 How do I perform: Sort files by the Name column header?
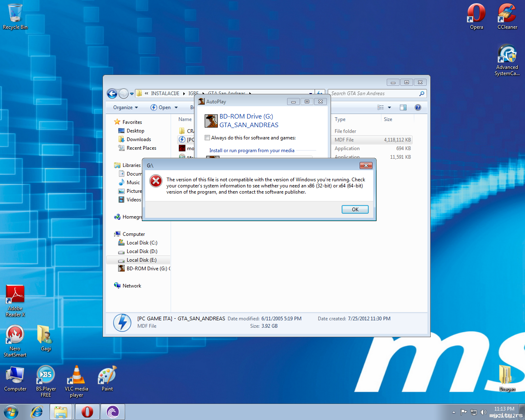tap(185, 119)
